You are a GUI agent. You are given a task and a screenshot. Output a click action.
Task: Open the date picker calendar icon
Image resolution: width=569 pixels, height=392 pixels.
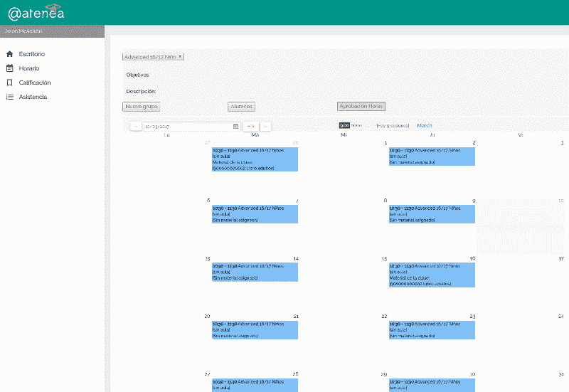(236, 127)
